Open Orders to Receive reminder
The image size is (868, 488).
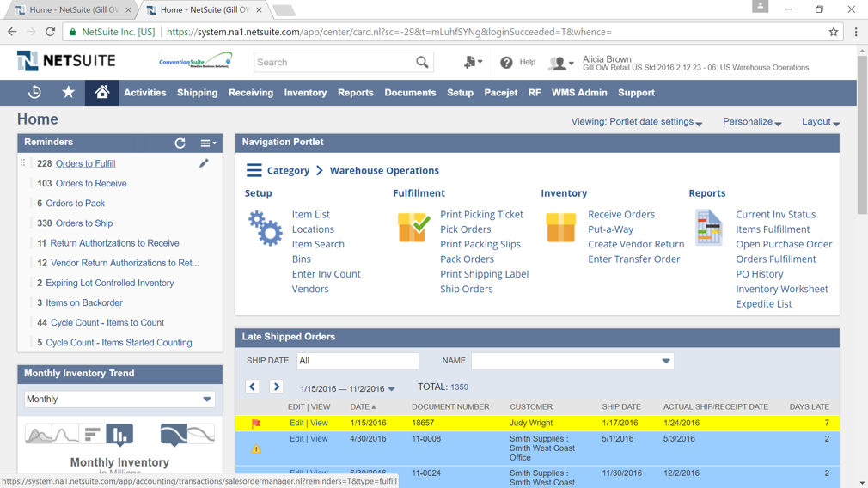[91, 183]
